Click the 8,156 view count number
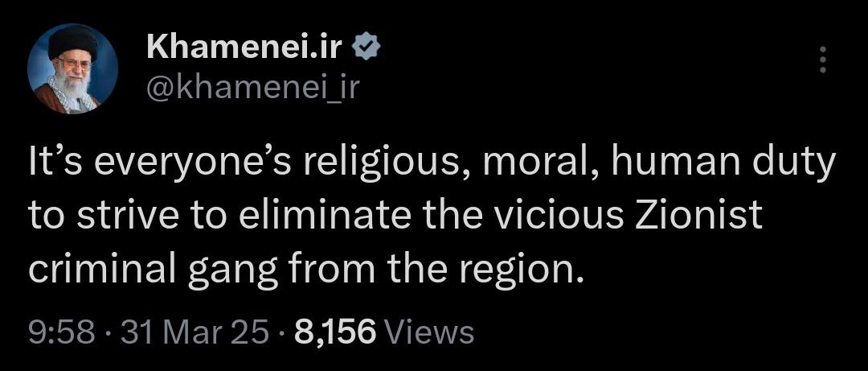The height and width of the screenshot is (371, 868). [x=336, y=331]
